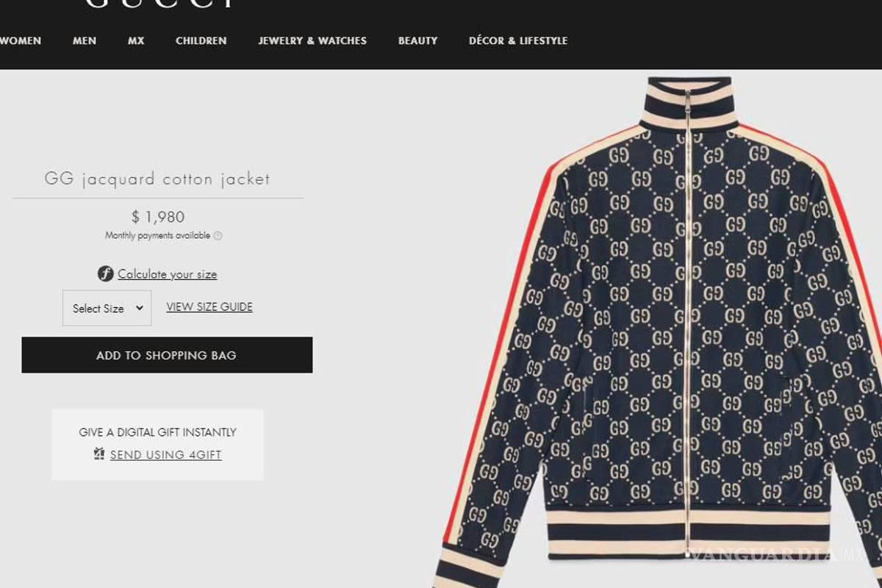Click ADD TO SHOPPING BAG
The height and width of the screenshot is (588, 882).
click(x=167, y=355)
